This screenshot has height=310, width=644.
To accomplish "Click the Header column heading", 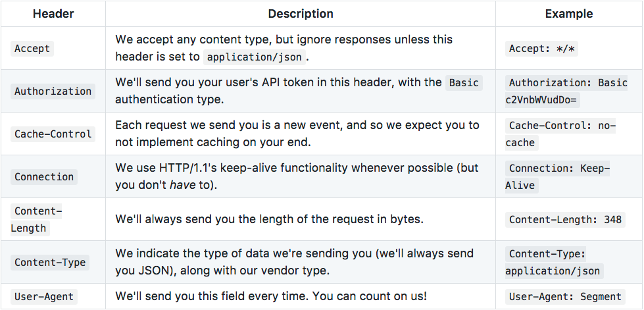I will [53, 14].
